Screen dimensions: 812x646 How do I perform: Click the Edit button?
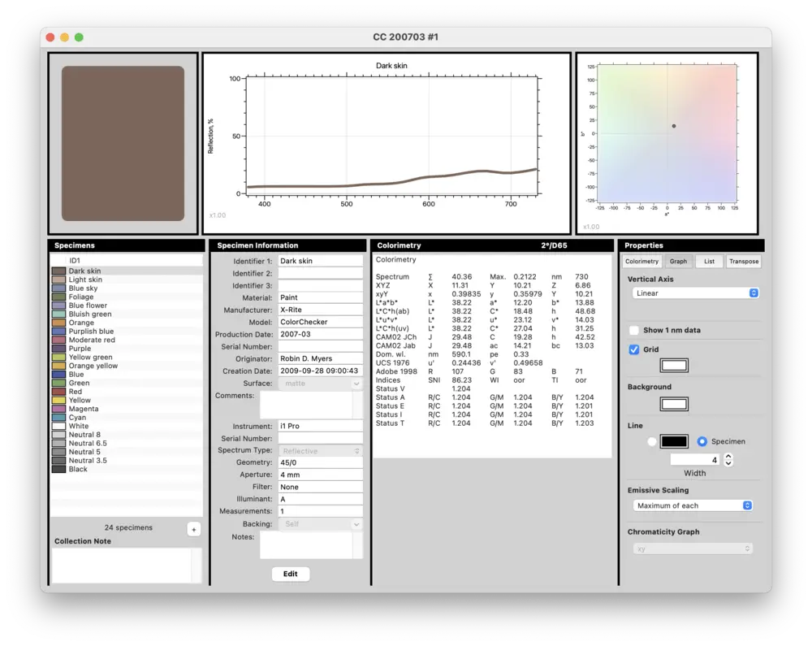coord(290,574)
